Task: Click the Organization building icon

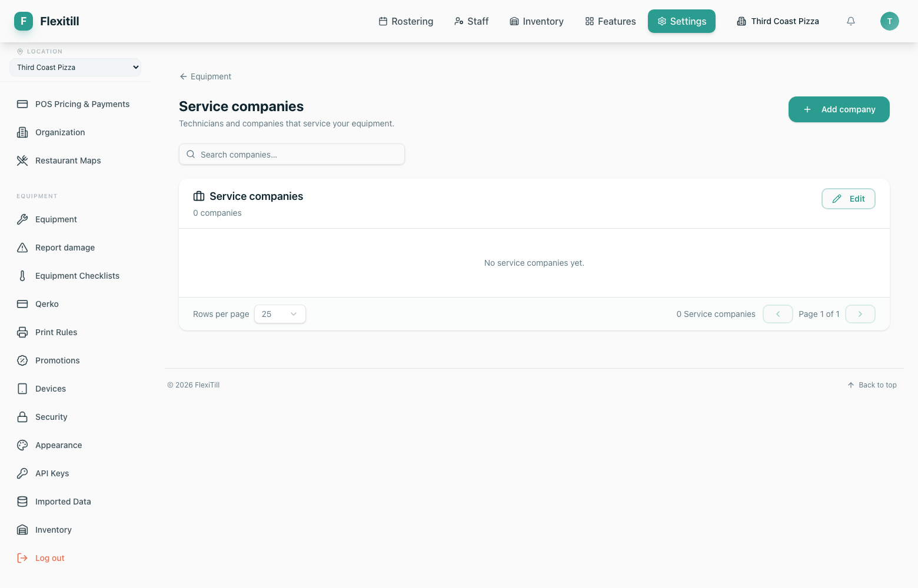Action: click(22, 132)
